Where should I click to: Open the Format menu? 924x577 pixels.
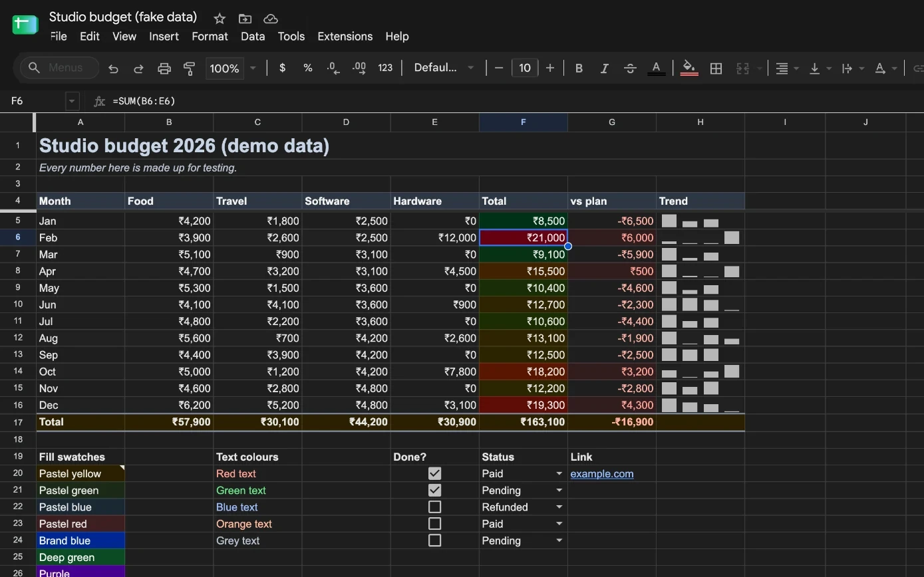[210, 37]
